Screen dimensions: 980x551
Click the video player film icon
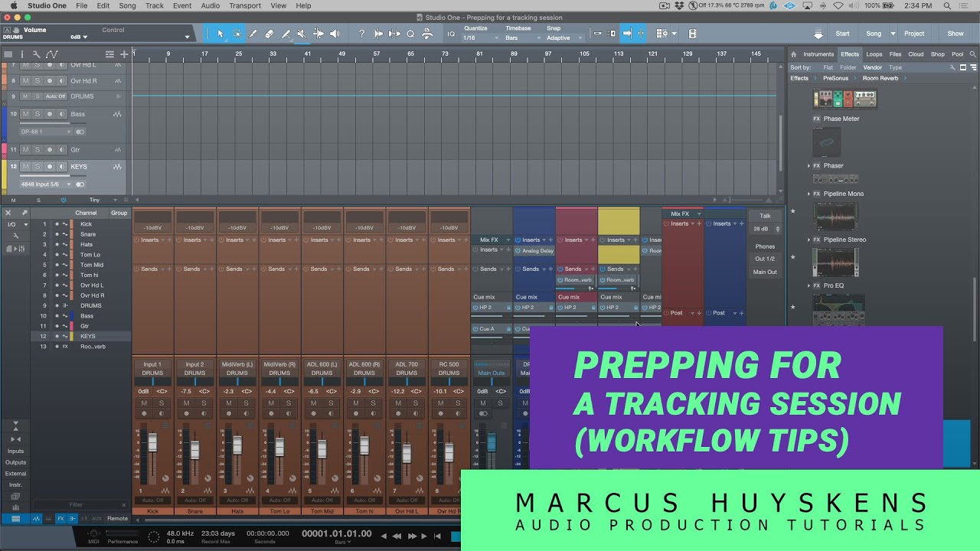(x=692, y=34)
